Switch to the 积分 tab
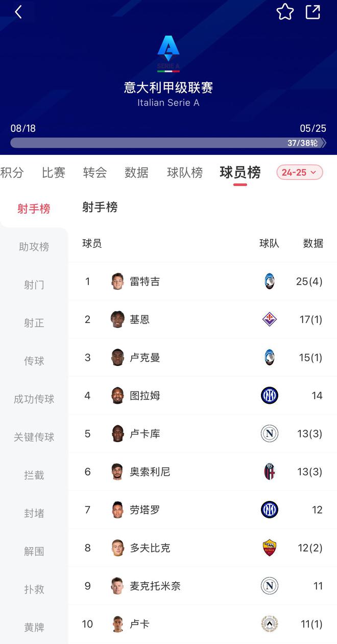The width and height of the screenshot is (337, 644). tap(12, 173)
